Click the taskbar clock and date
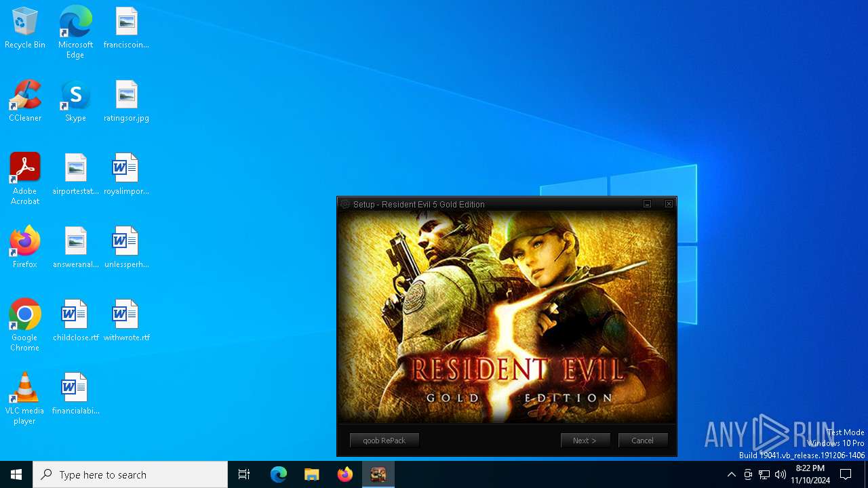Image resolution: width=868 pixels, height=488 pixels. pyautogui.click(x=810, y=474)
